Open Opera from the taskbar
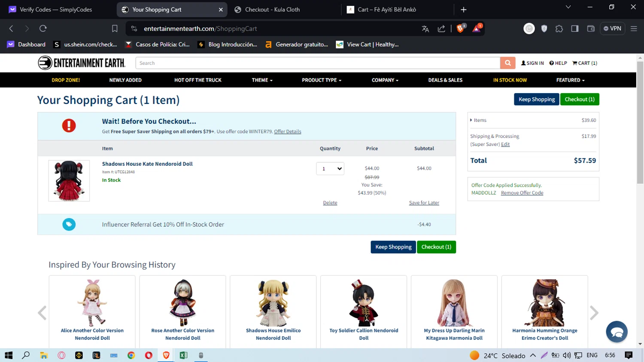Screen dimensions: 644x362 (x=149, y=355)
